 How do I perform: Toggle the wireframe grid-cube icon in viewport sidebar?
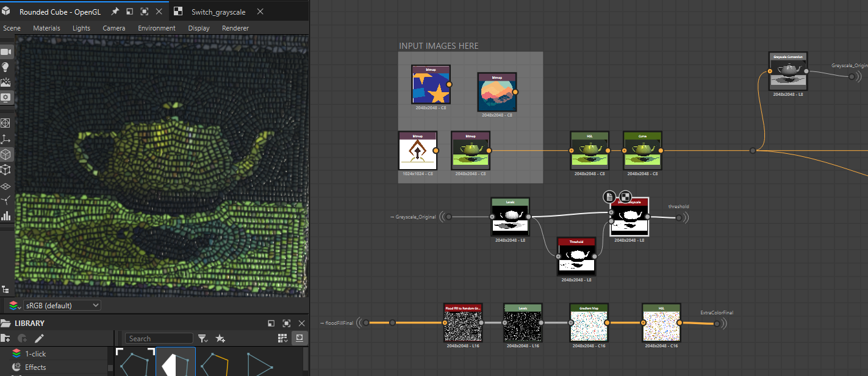6,123
